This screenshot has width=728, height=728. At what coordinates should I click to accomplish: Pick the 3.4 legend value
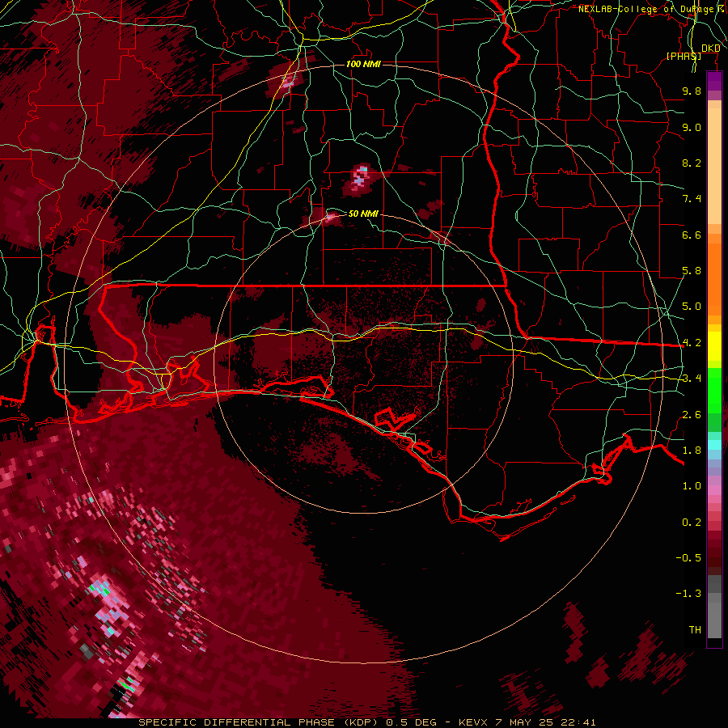[x=692, y=379]
